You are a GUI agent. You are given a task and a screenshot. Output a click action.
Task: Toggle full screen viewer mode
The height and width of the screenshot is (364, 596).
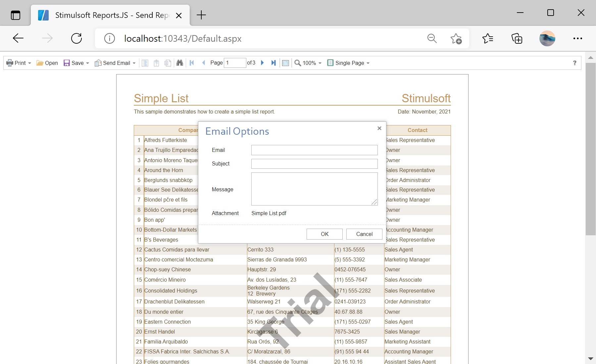(x=285, y=63)
